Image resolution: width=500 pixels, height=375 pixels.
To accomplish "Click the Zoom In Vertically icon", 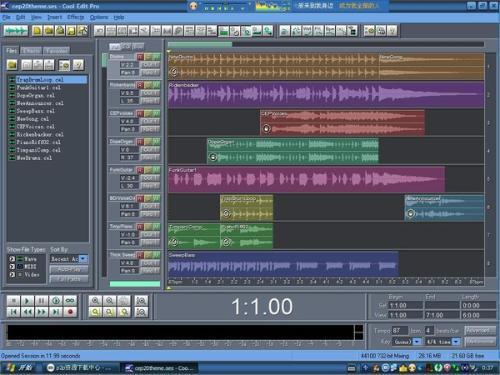I will [141, 301].
